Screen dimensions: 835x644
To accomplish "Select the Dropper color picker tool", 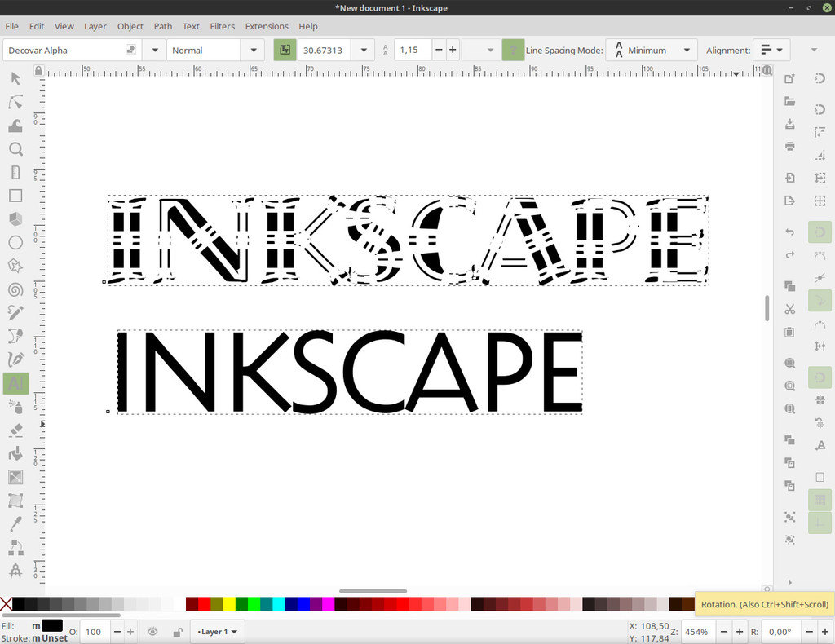I will (x=15, y=523).
